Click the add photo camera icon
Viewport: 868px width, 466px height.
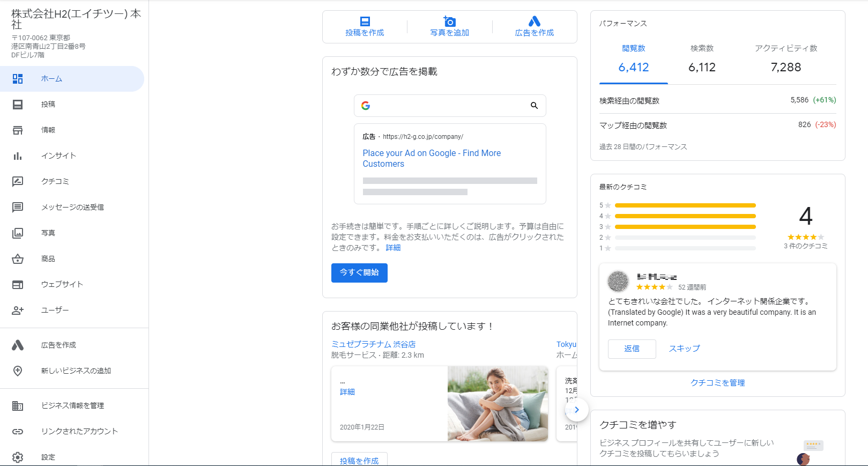(449, 21)
